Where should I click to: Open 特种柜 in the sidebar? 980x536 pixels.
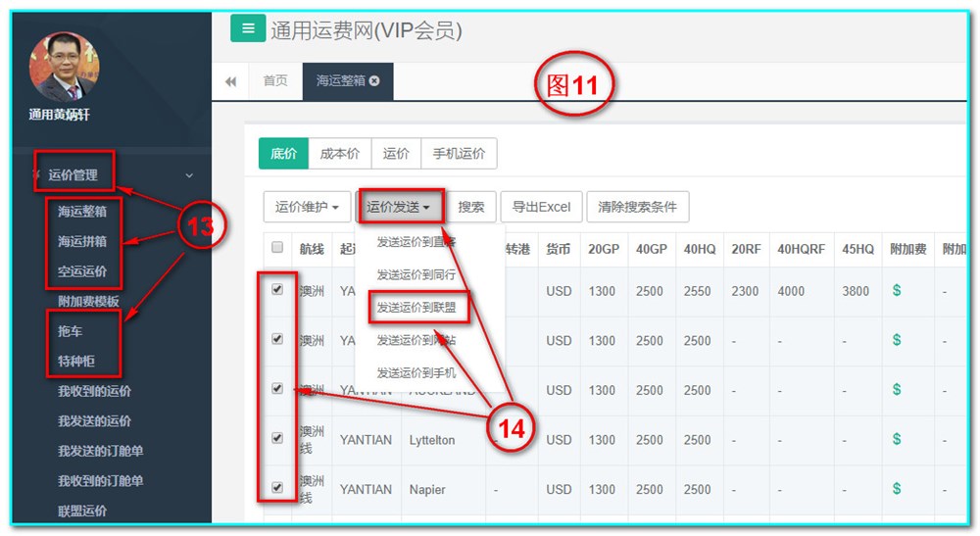click(76, 361)
